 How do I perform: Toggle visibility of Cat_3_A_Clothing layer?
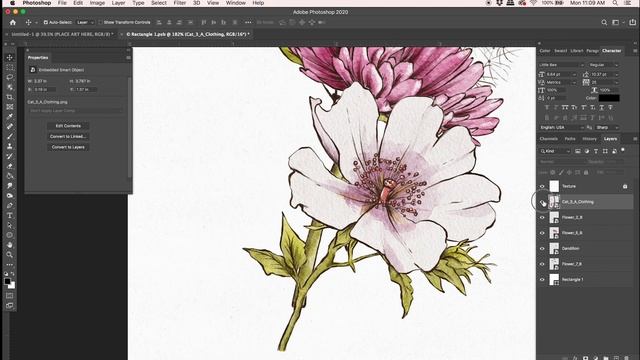point(542,202)
